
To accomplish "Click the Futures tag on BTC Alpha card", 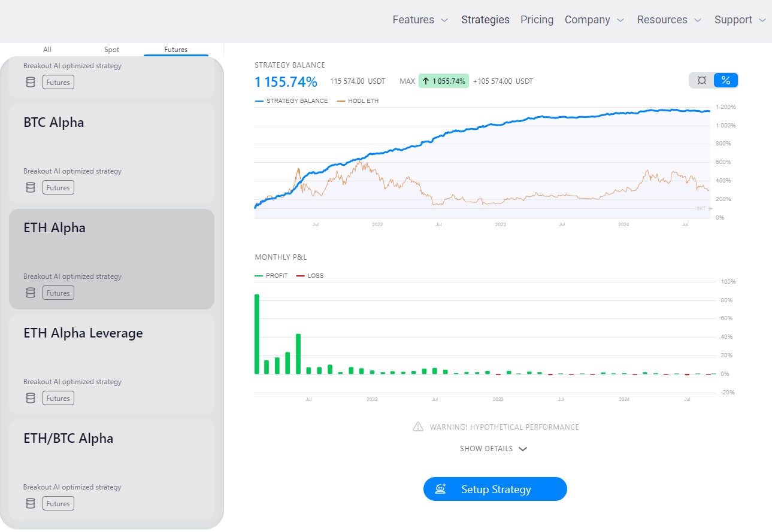I will pyautogui.click(x=58, y=188).
